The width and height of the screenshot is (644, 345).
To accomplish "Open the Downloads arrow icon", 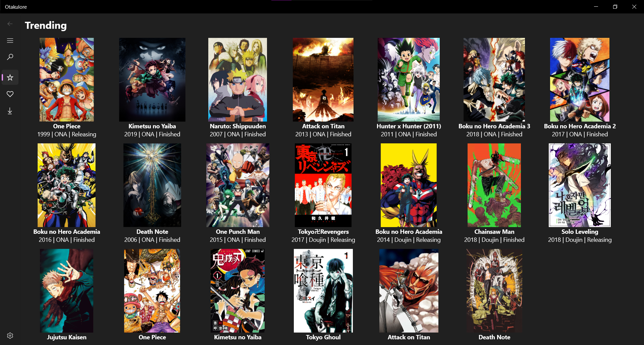I will pyautogui.click(x=10, y=111).
